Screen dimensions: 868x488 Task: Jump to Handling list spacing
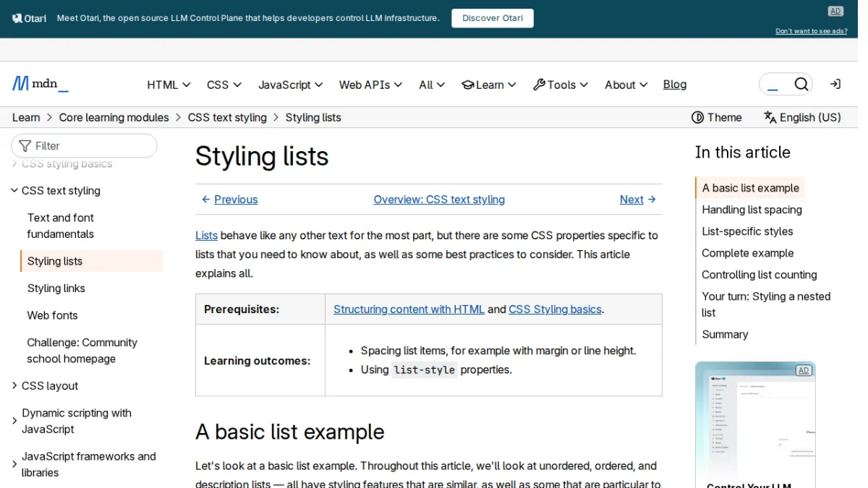pyautogui.click(x=752, y=210)
